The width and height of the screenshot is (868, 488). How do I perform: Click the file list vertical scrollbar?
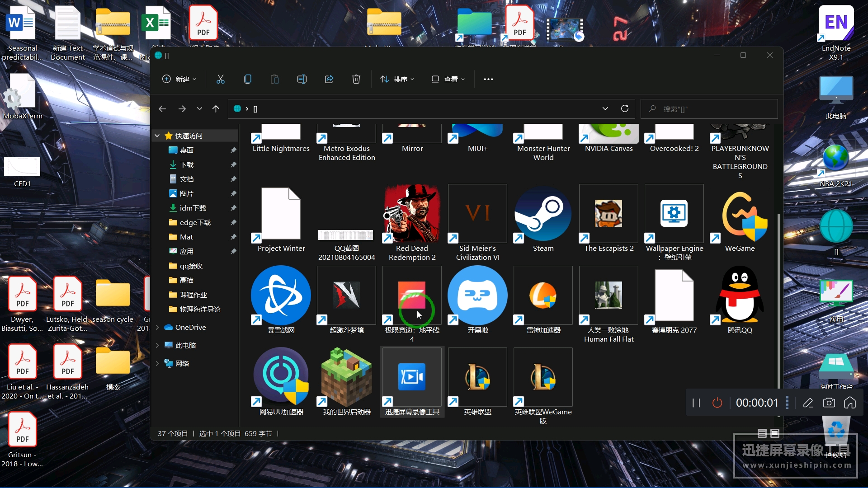point(778,298)
